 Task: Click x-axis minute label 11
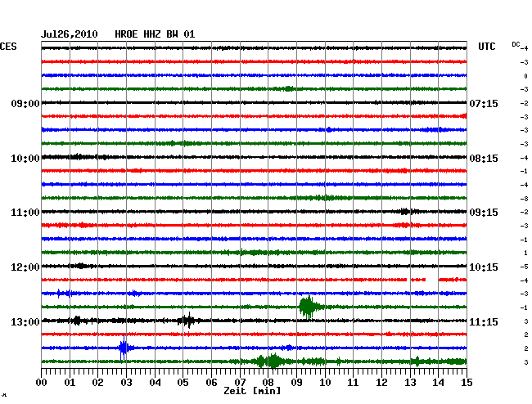[x=354, y=383]
